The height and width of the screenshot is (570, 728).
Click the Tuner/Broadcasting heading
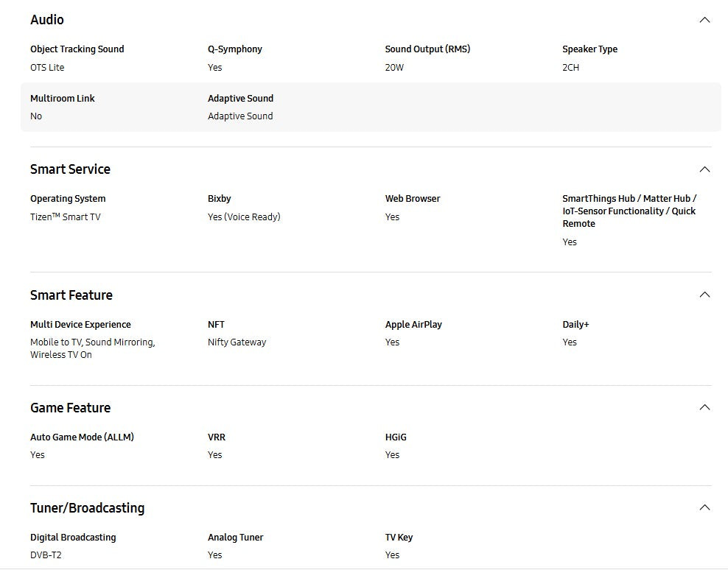[x=87, y=508]
